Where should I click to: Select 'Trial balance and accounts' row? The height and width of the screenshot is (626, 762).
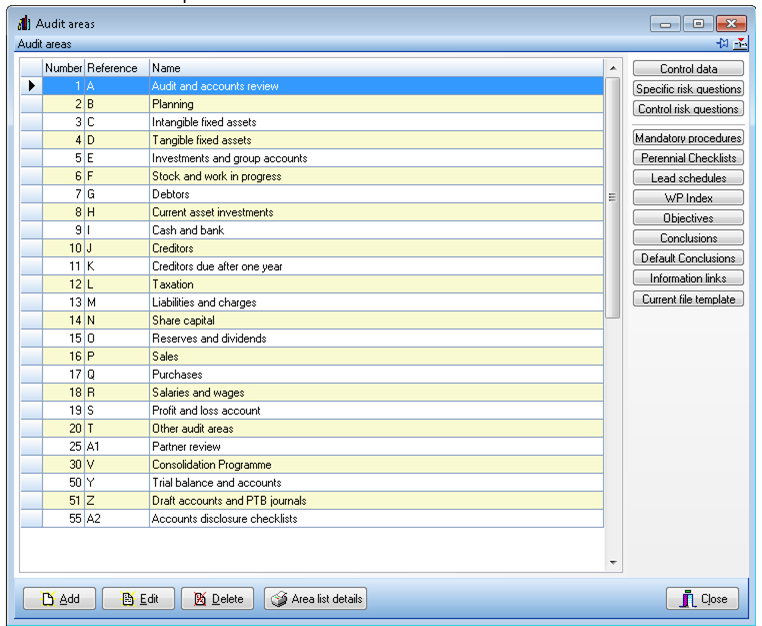312,483
